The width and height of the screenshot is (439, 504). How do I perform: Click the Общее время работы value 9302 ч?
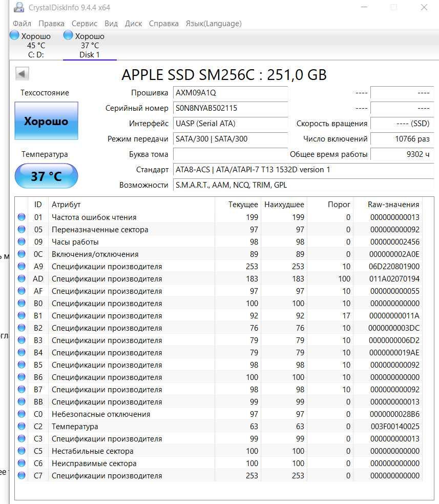click(x=402, y=154)
